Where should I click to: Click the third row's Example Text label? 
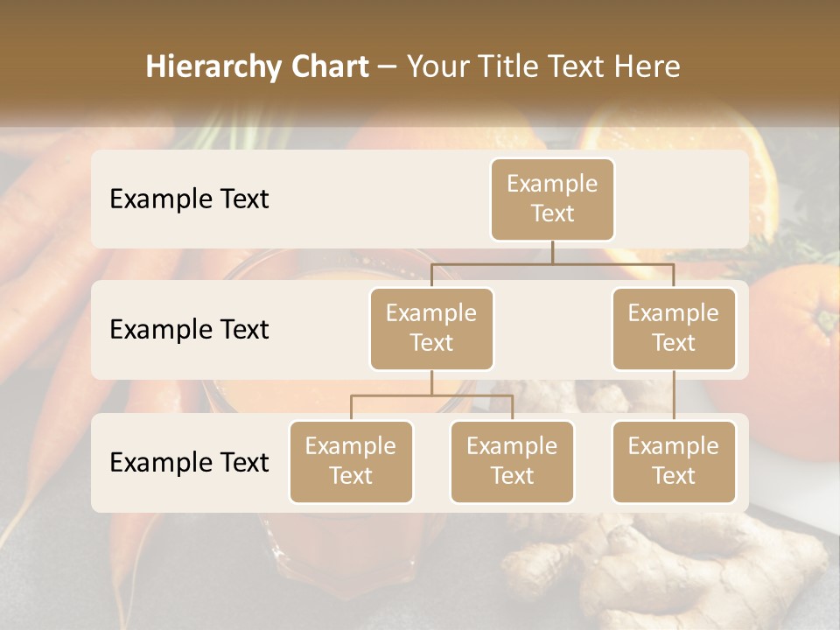pyautogui.click(x=189, y=462)
